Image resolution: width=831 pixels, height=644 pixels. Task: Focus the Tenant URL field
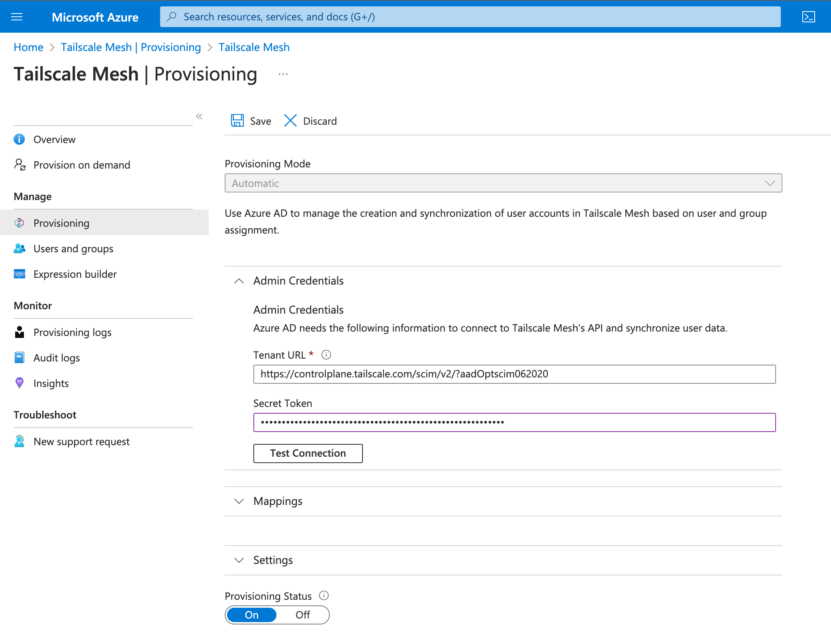coord(514,374)
